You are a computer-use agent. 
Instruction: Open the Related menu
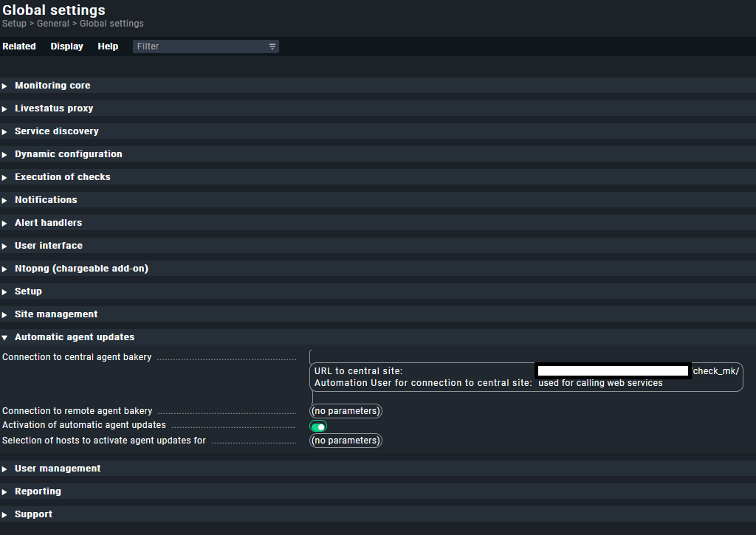point(19,46)
